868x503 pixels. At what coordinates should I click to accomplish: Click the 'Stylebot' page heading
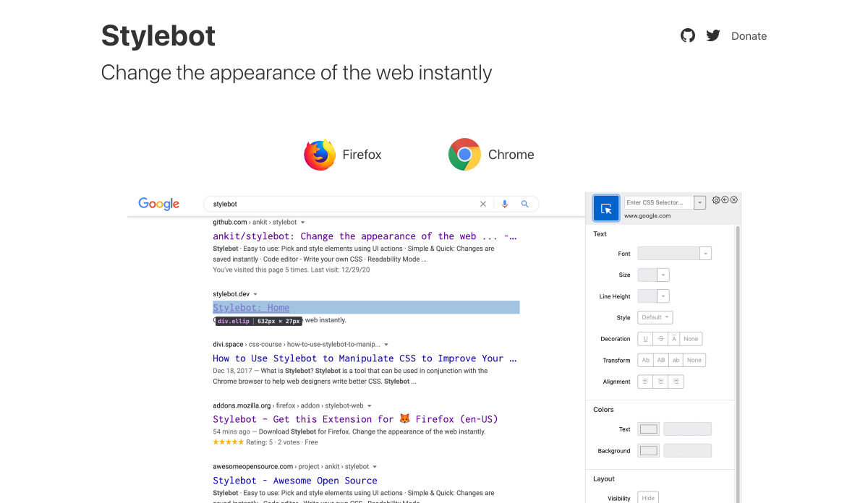tap(158, 35)
